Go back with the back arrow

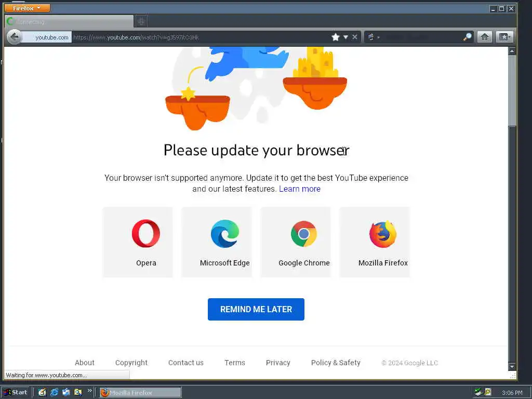14,37
